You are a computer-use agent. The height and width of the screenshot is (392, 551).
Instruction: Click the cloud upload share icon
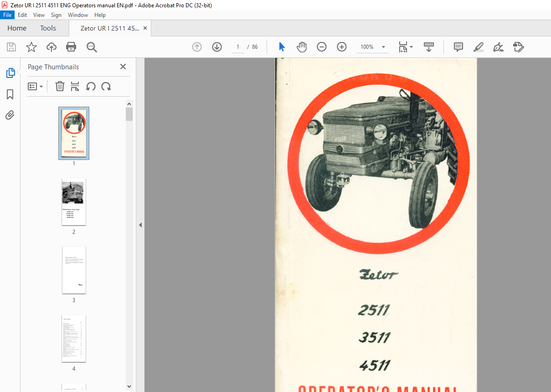tap(51, 47)
